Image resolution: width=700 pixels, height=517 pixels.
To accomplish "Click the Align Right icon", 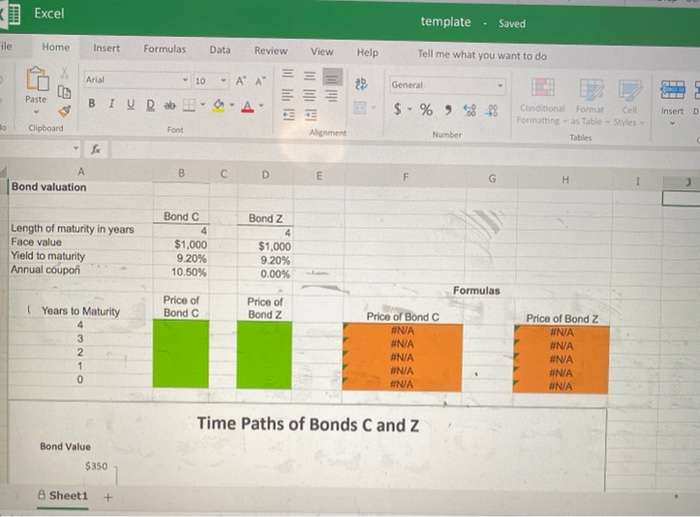I will (331, 95).
